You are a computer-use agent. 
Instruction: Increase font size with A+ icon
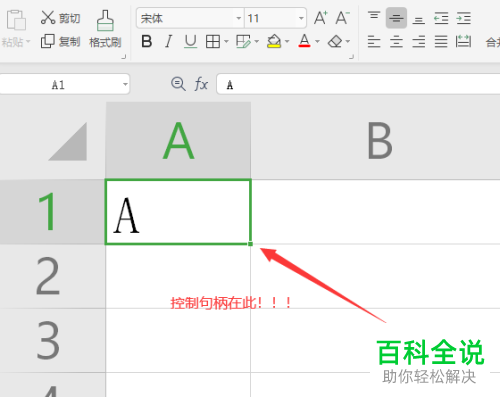tap(321, 18)
